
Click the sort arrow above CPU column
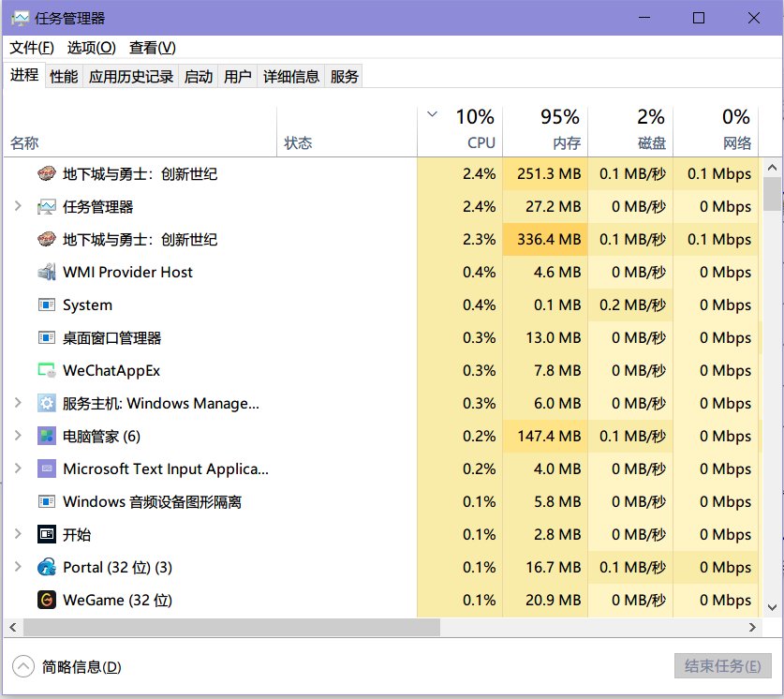[433, 114]
